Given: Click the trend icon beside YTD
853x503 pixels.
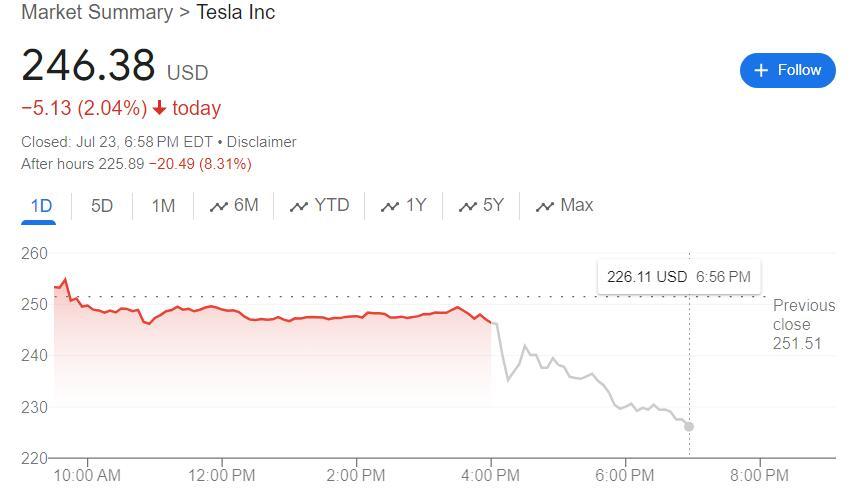Looking at the screenshot, I should (298, 207).
